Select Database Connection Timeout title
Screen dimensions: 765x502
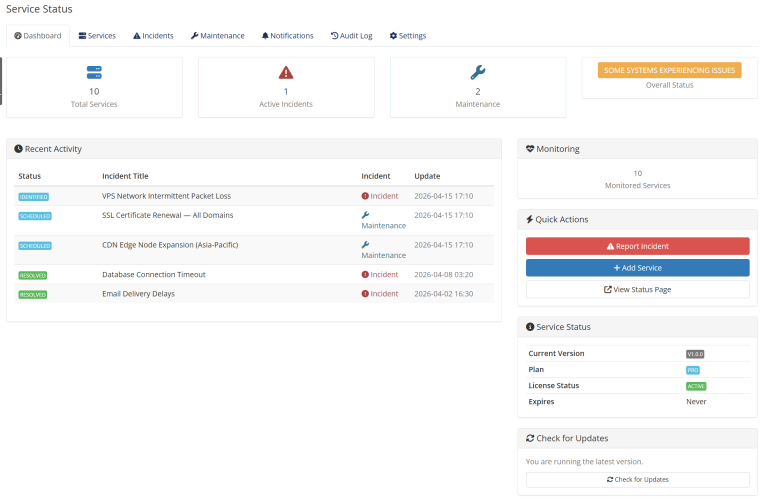[x=154, y=275]
